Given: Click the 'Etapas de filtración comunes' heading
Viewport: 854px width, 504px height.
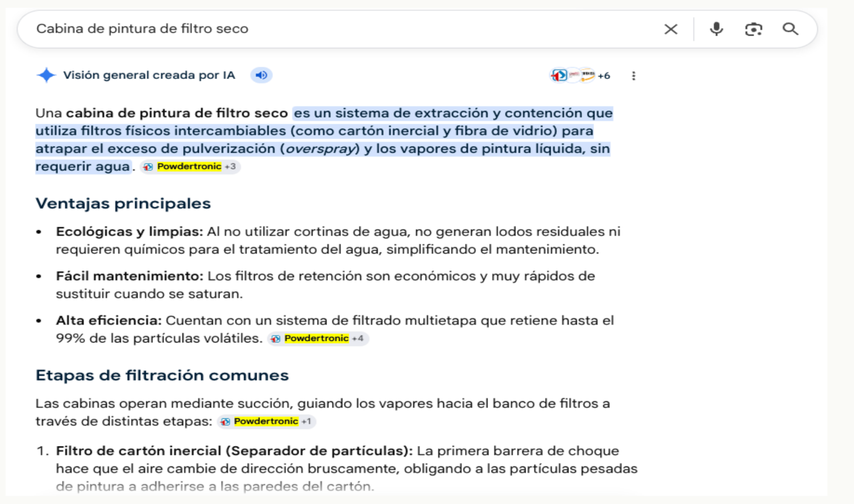Looking at the screenshot, I should [x=162, y=375].
